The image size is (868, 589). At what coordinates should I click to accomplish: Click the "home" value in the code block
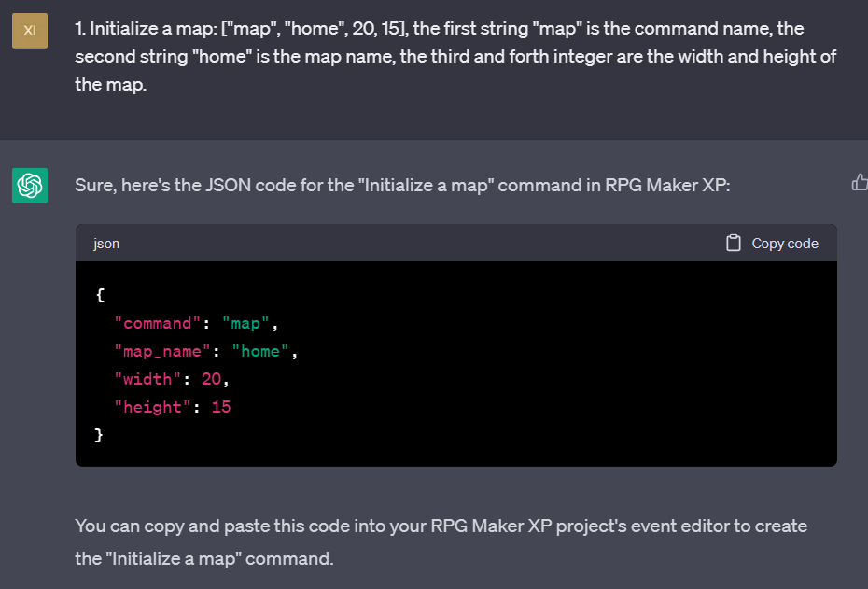click(x=260, y=352)
